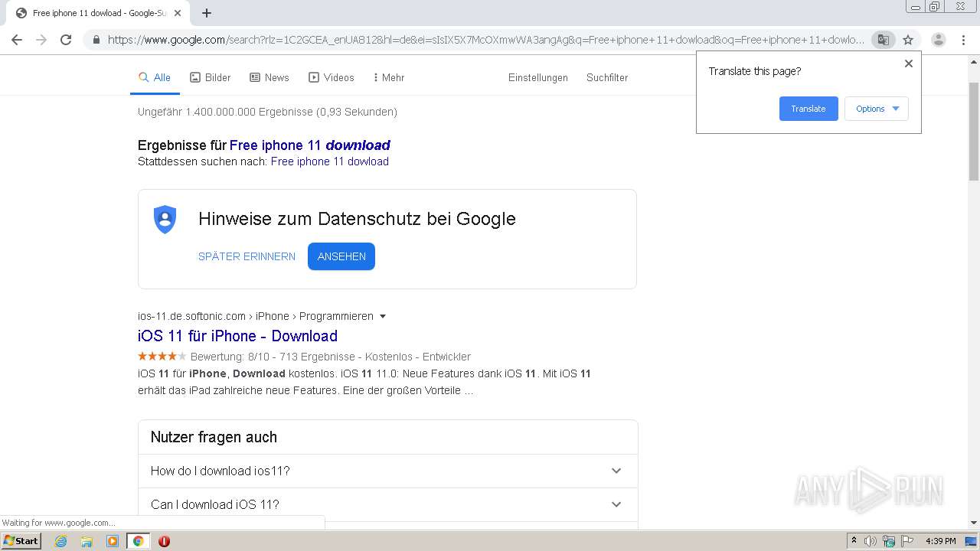Go back with browser back arrow

[x=17, y=40]
